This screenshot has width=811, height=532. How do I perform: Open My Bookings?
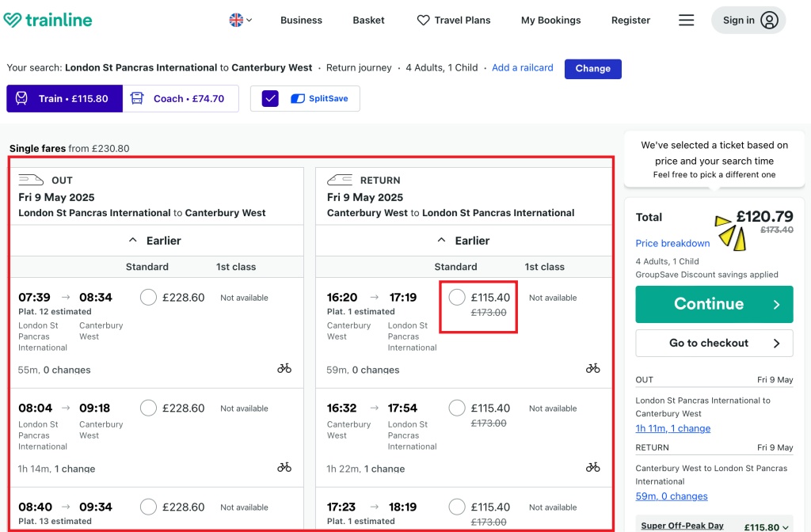point(551,20)
